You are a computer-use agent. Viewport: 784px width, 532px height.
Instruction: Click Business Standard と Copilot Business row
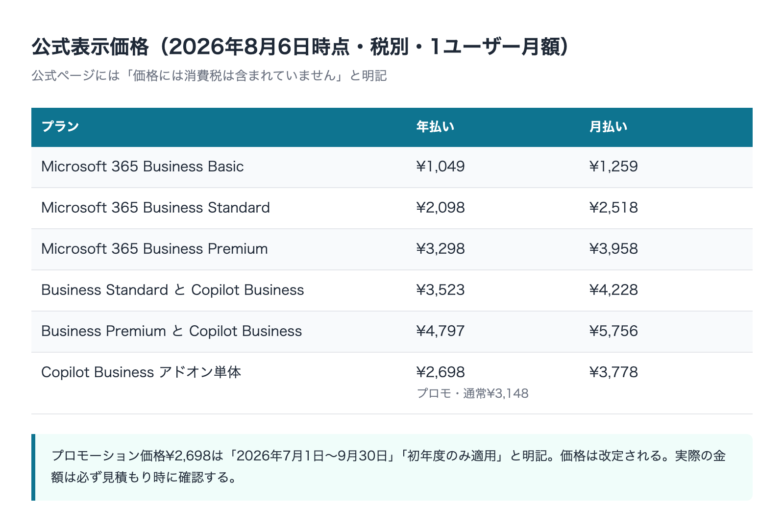pos(392,290)
